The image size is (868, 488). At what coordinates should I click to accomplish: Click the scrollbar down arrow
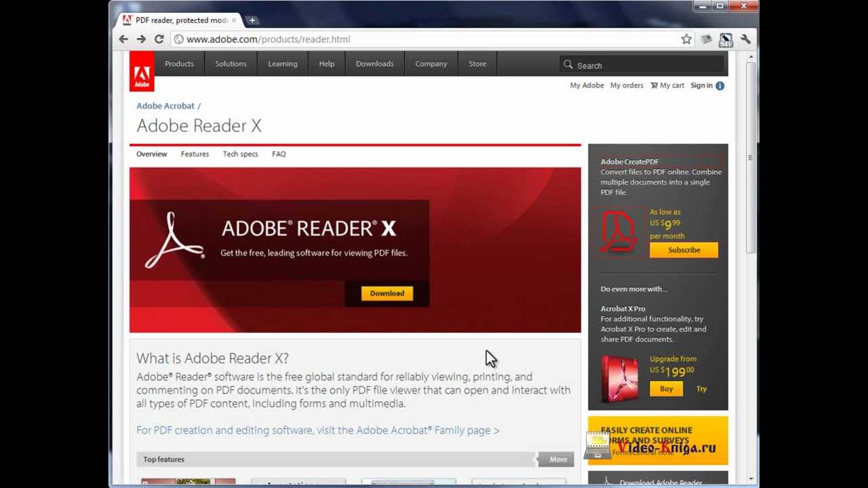[x=750, y=480]
